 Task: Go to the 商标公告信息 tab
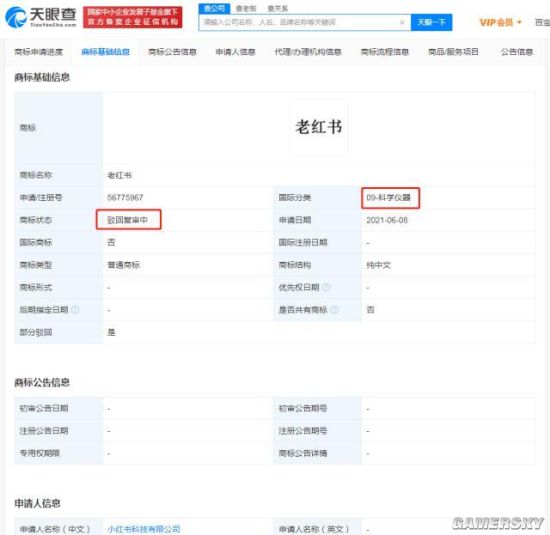tap(172, 52)
